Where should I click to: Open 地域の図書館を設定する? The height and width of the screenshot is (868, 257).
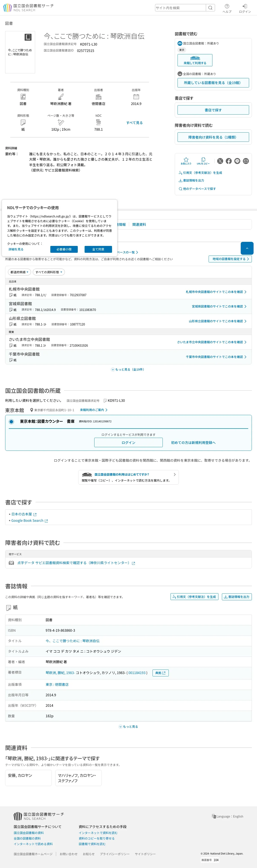(x=230, y=259)
